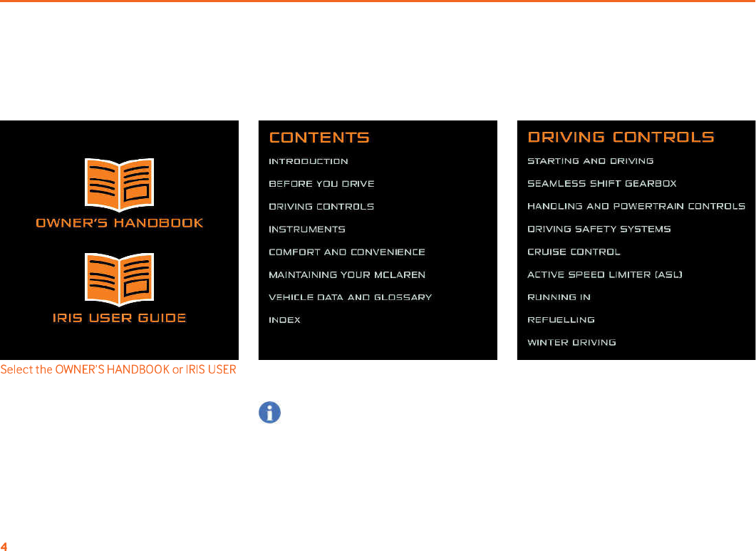Select IRIS USER GUIDE label
This screenshot has height=551, width=756.
click(x=119, y=318)
